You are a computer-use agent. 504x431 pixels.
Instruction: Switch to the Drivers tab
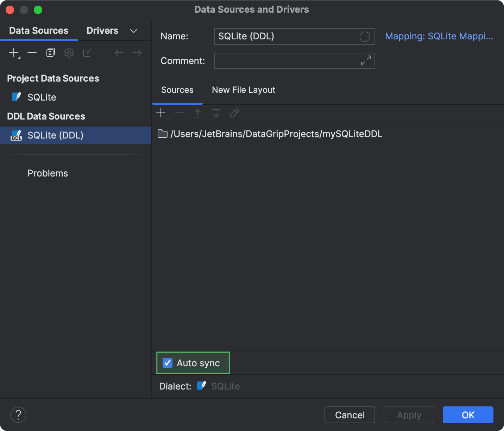point(102,31)
